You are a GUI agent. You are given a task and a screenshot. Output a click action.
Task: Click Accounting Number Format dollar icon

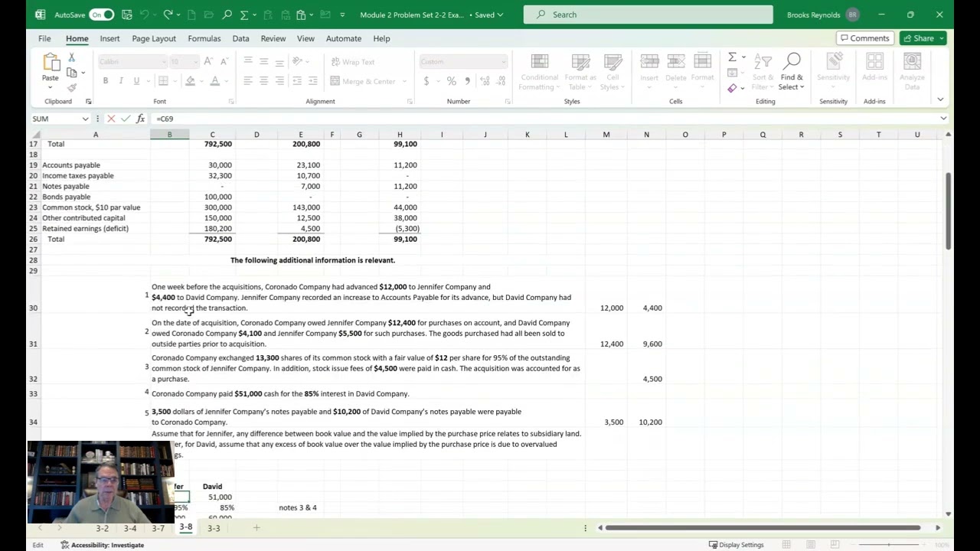click(426, 81)
